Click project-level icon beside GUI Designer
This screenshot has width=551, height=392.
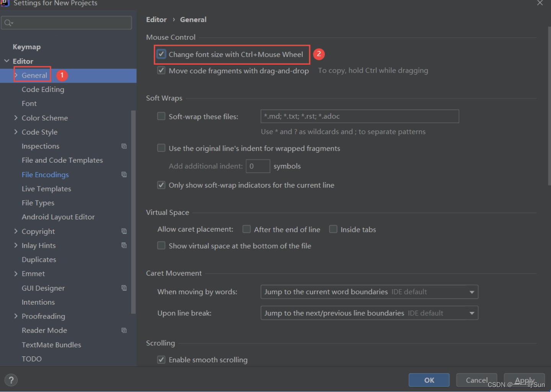124,287
